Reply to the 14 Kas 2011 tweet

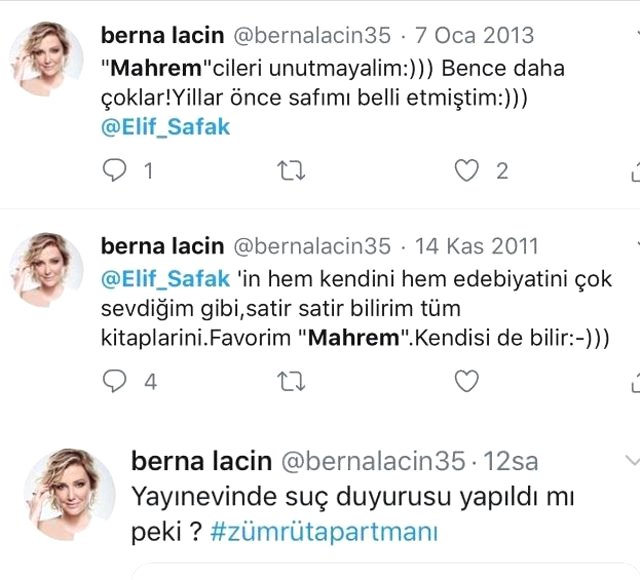click(116, 381)
